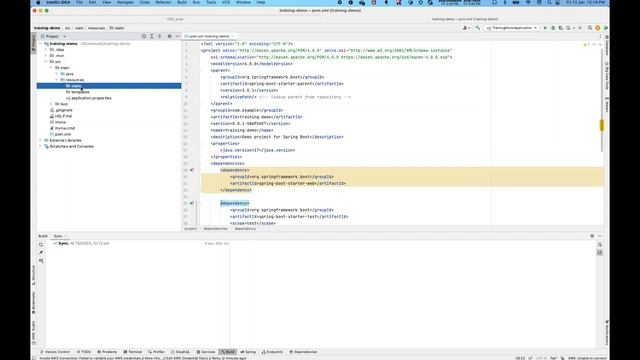Expand the java folder arrow
Image resolution: width=640 pixels, height=360 pixels.
pyautogui.click(x=56, y=74)
